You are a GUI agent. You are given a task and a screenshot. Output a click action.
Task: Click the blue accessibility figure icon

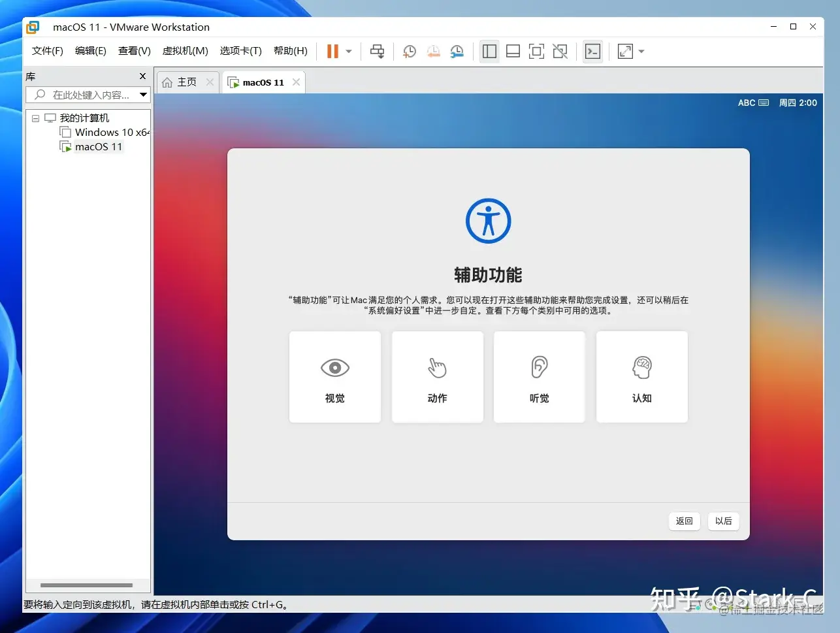pos(489,221)
